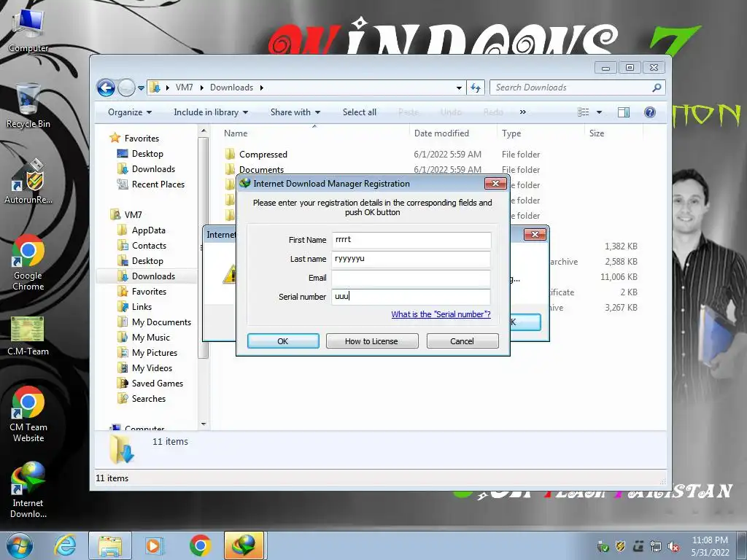Launch Internet Explorer from taskbar
This screenshot has height=560, width=747.
point(65,545)
